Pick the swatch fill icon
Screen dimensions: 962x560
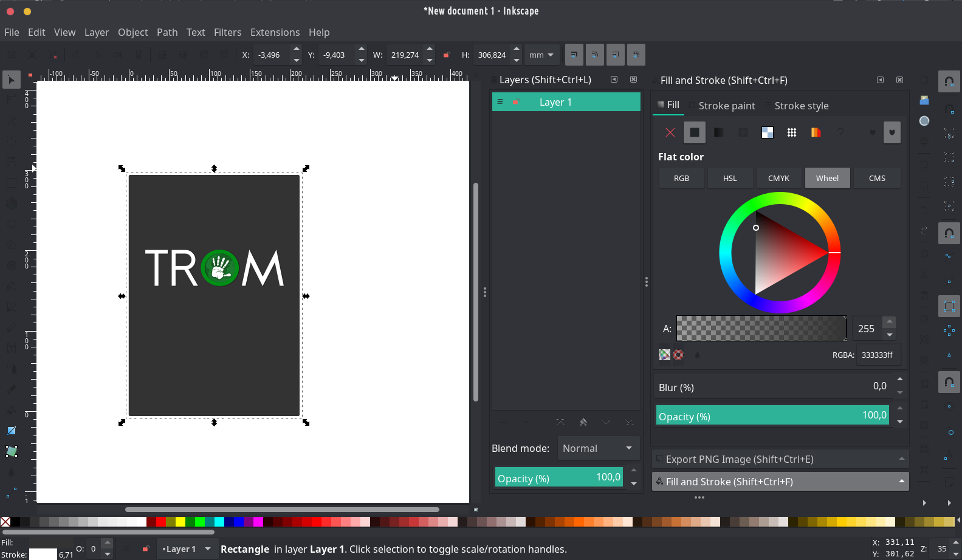tap(816, 132)
